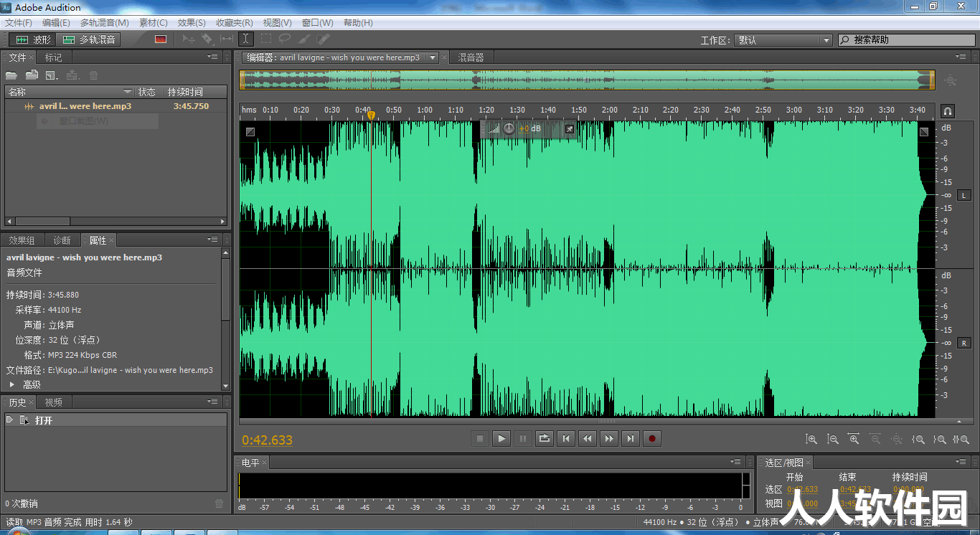Screen dimensions: 980x535
Task: Click the red Record button
Action: (652, 438)
